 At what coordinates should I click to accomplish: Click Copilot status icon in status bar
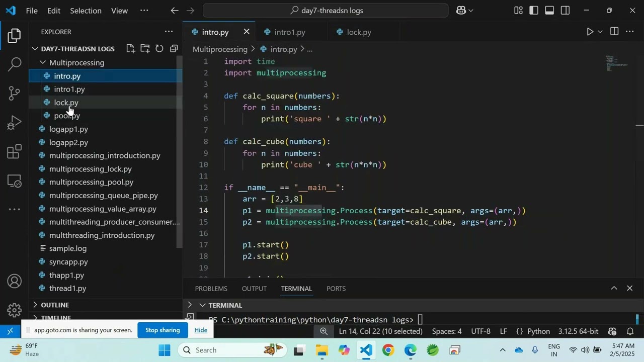(x=612, y=331)
